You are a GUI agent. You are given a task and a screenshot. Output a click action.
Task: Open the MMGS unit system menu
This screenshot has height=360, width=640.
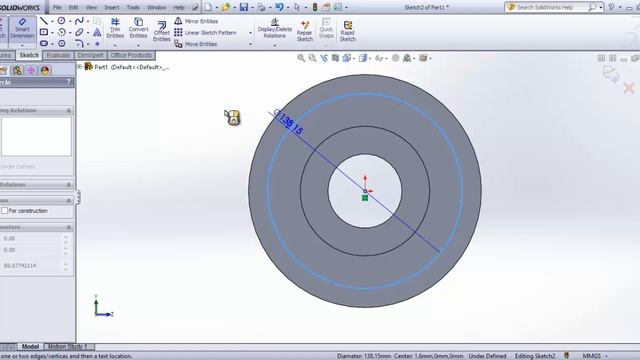point(595,356)
